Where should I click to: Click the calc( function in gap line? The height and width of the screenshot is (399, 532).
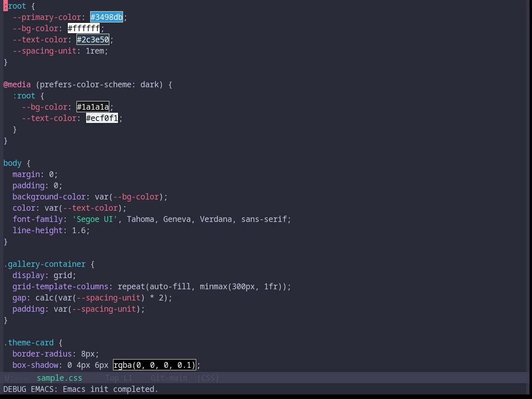click(x=47, y=298)
